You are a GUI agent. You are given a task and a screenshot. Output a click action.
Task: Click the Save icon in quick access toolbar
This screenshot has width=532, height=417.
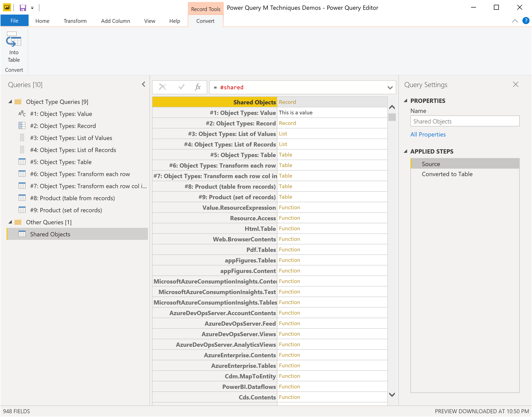[x=23, y=8]
